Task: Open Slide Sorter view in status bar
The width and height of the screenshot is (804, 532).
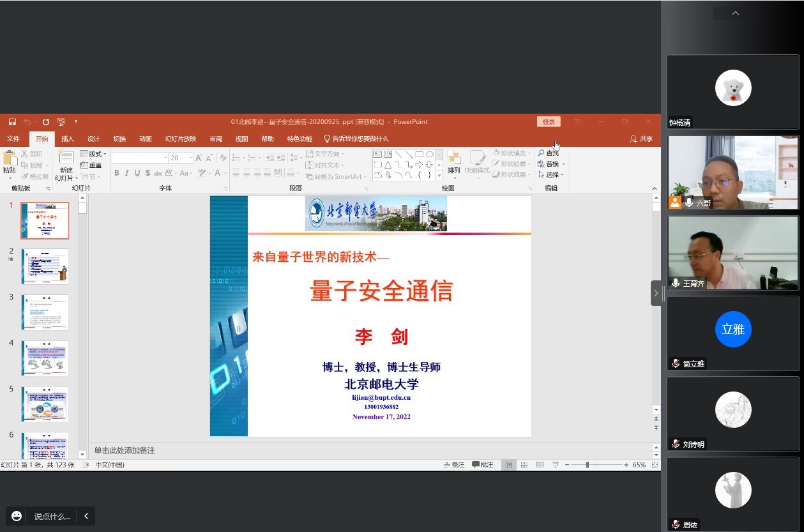Action: tap(524, 465)
